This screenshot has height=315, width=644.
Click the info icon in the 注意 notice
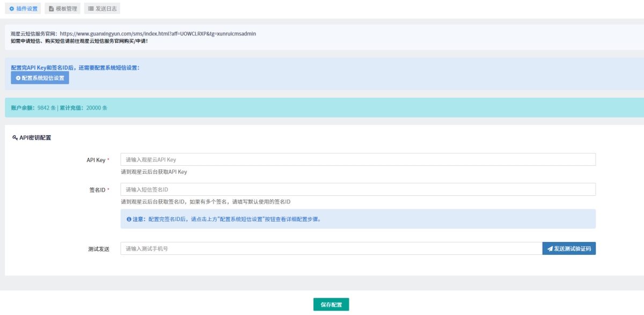[x=129, y=219]
